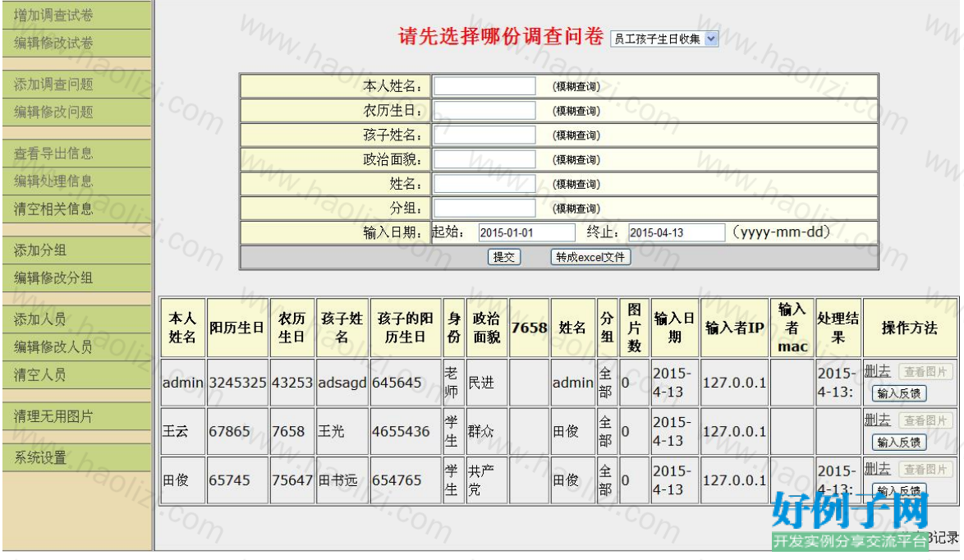Click the 终止 date field 2015-04-13

[x=677, y=232]
